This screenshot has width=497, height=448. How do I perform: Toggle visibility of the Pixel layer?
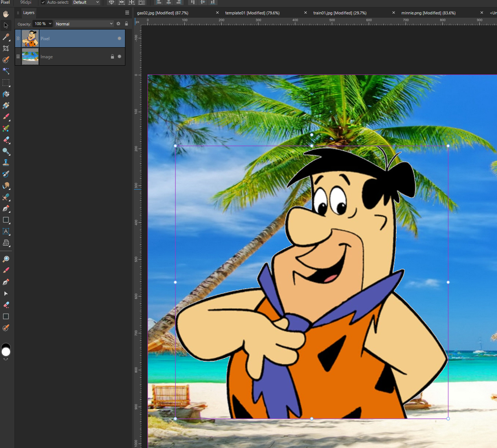point(119,38)
